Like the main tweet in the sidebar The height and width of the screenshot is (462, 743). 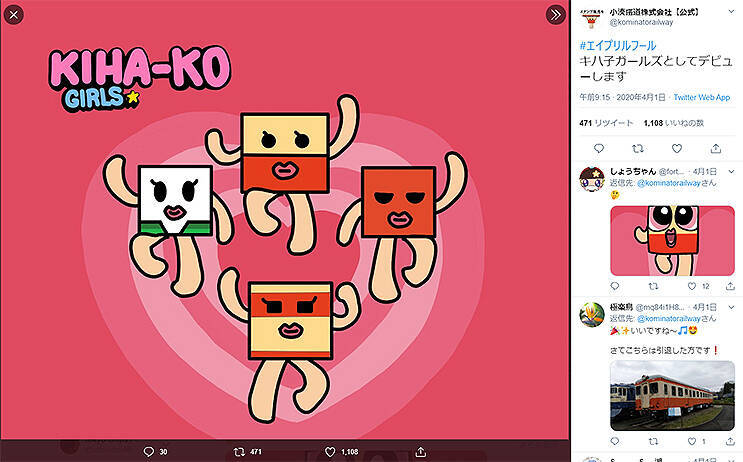click(676, 148)
